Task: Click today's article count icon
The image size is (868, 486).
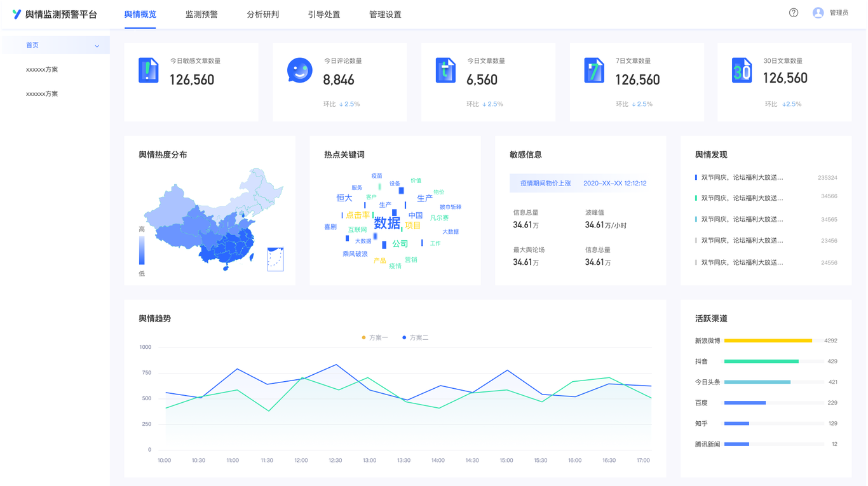Action: coord(445,70)
